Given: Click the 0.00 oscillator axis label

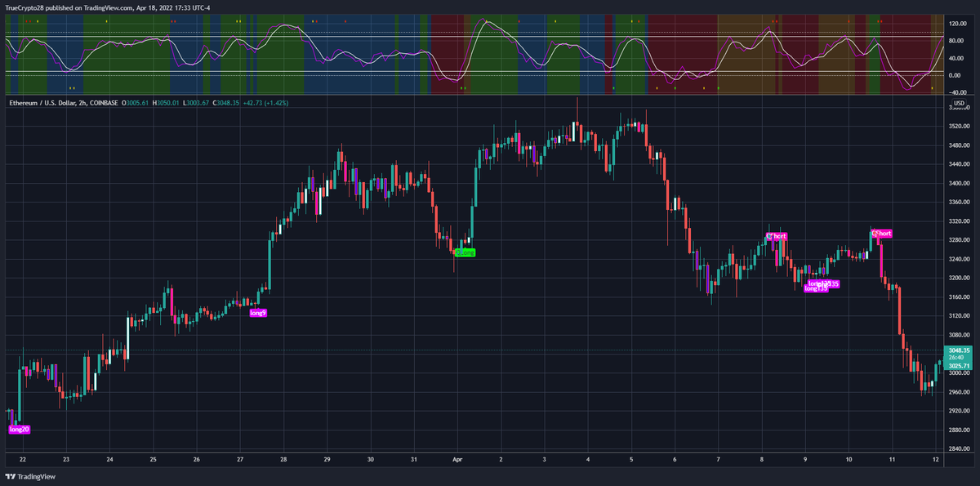Looking at the screenshot, I should coord(955,75).
